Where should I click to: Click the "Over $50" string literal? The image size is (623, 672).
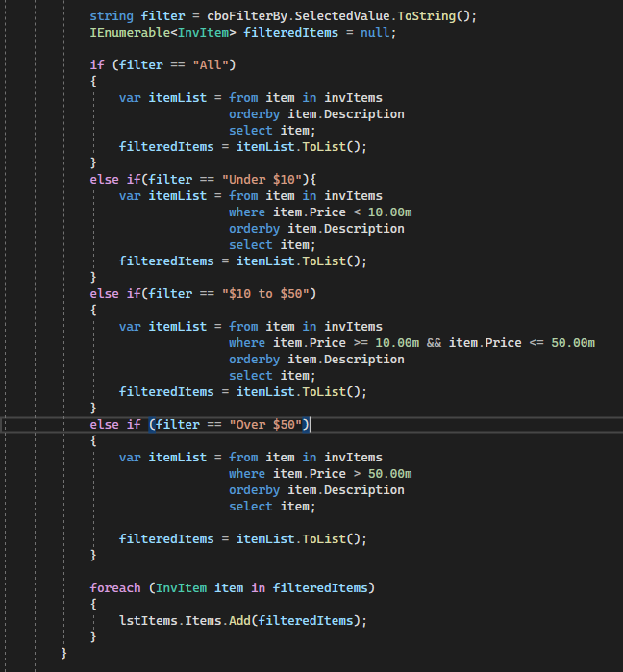point(265,425)
